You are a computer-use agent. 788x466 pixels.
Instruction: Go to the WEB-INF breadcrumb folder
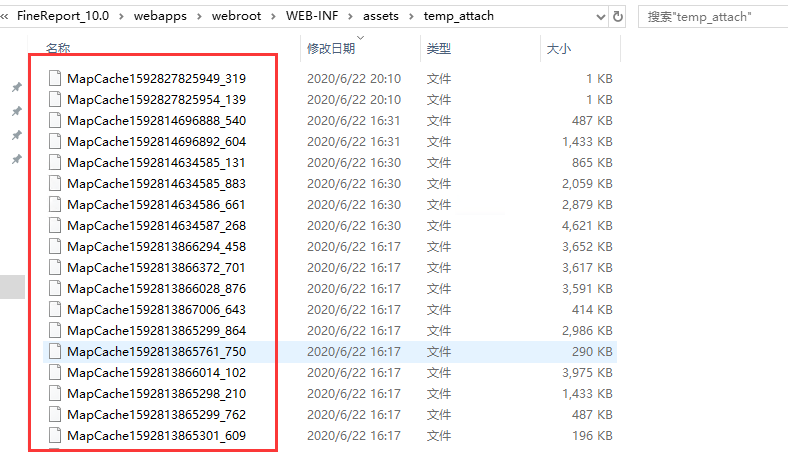[x=312, y=16]
